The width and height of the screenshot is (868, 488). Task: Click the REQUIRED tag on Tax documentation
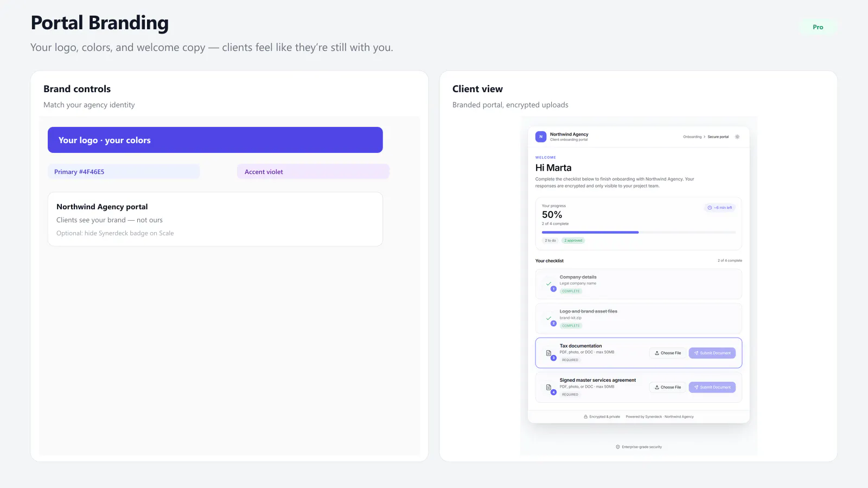570,360
